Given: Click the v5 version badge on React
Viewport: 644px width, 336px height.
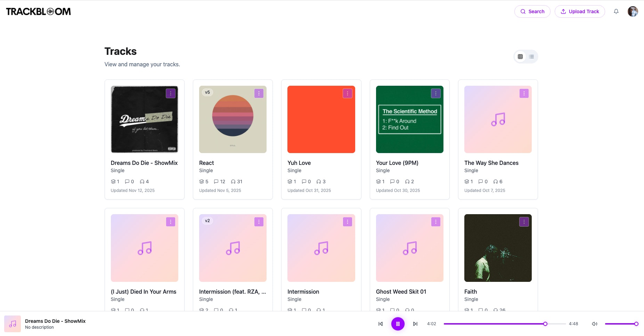Looking at the screenshot, I should coord(207,92).
